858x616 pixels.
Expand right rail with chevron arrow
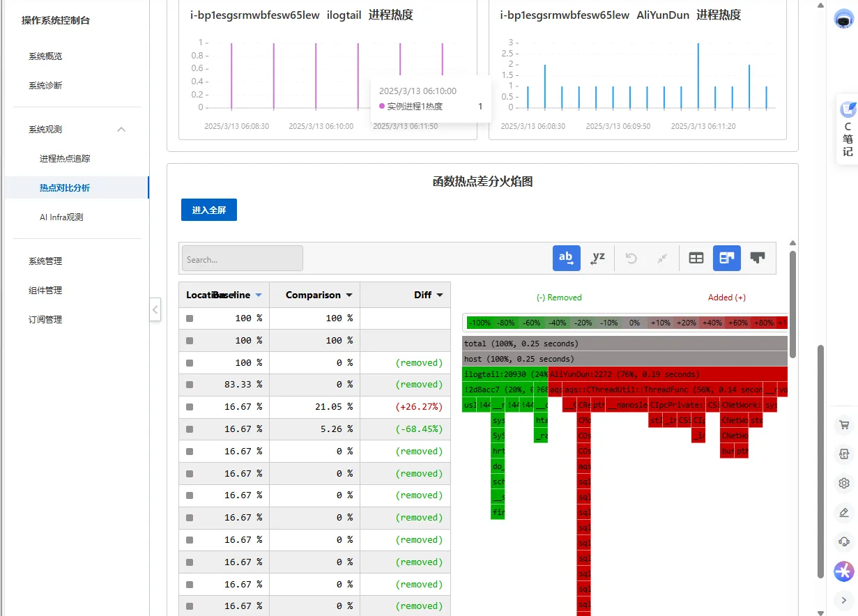pyautogui.click(x=844, y=600)
